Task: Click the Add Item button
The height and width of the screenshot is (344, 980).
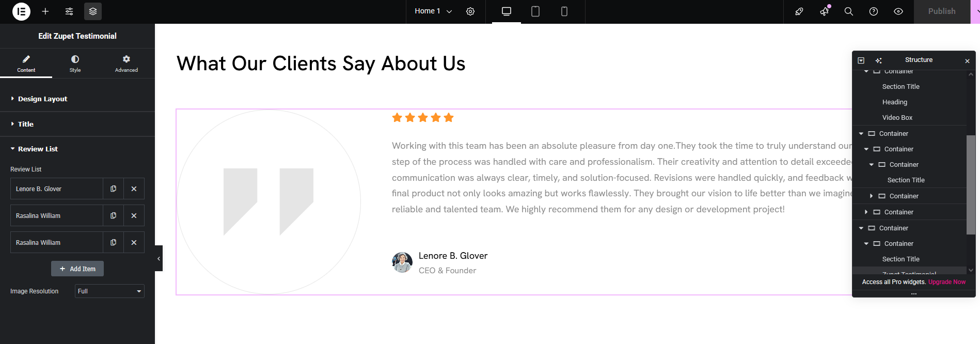Action: click(77, 269)
